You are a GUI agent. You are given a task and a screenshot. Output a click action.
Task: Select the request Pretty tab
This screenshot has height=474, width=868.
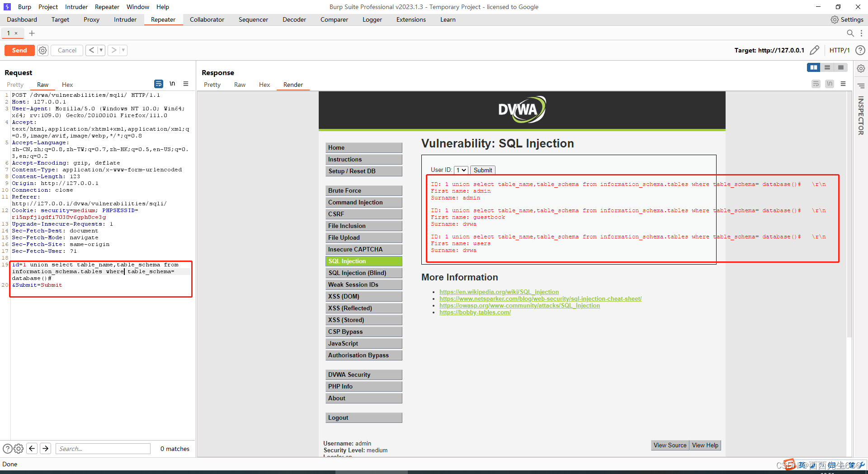pyautogui.click(x=15, y=85)
